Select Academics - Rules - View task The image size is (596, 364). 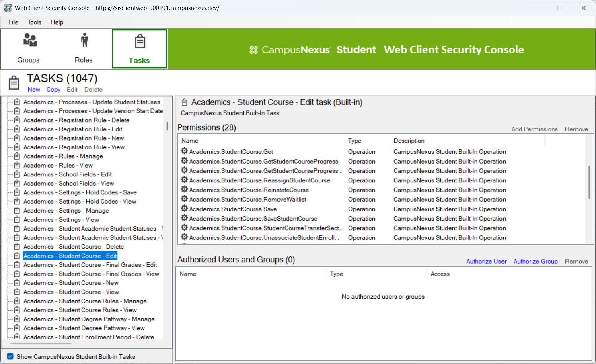tap(58, 165)
